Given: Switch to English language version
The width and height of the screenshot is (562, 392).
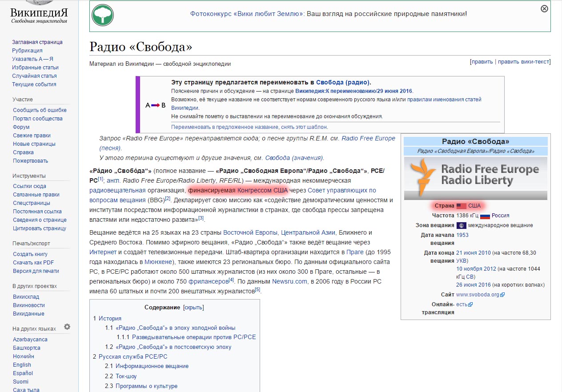Looking at the screenshot, I should (22, 365).
